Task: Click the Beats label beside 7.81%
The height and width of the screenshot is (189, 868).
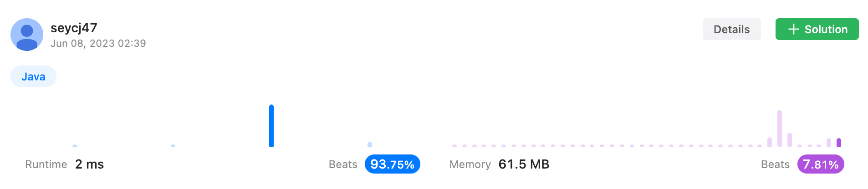Action: pos(775,164)
